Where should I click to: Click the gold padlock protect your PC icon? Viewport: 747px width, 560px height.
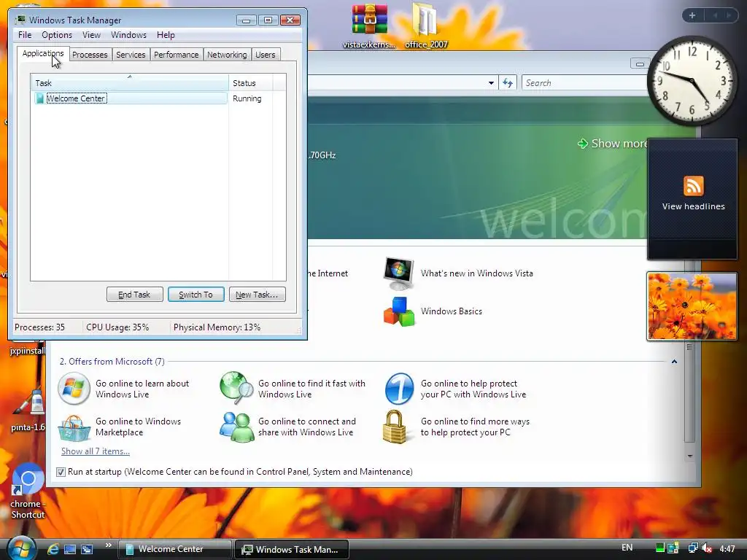tap(395, 427)
